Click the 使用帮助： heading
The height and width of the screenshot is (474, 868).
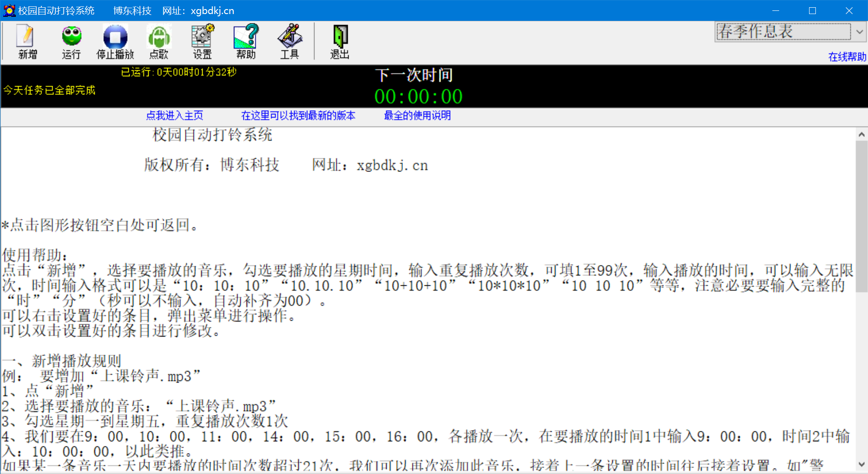pos(35,255)
